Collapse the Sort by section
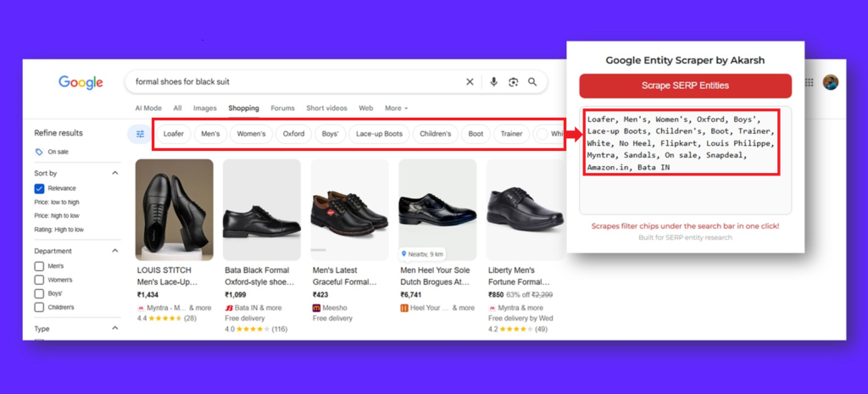The width and height of the screenshot is (868, 394). 115,173
